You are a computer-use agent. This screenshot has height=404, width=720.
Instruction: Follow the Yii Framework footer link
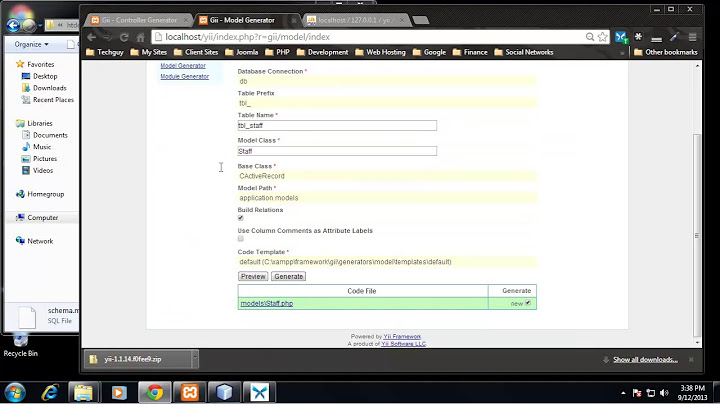tap(402, 337)
